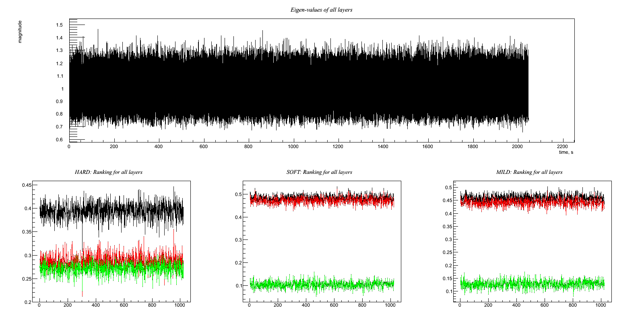
Task: Select the 'HARD: Ranking for all layers' title
Action: [108, 172]
